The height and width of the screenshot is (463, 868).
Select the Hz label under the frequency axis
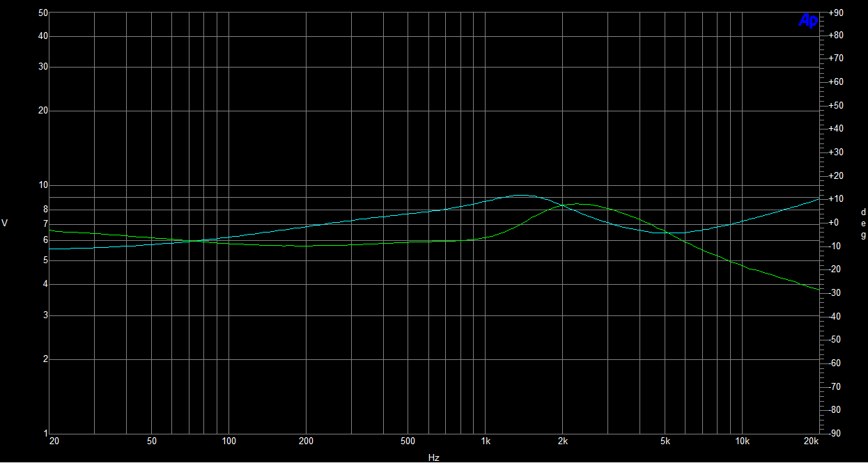coord(434,457)
